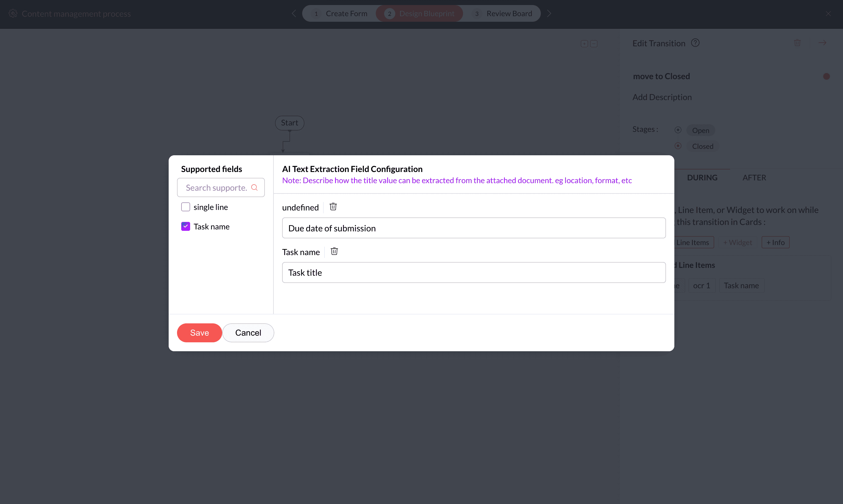Delete the undefined field entry

click(x=333, y=207)
